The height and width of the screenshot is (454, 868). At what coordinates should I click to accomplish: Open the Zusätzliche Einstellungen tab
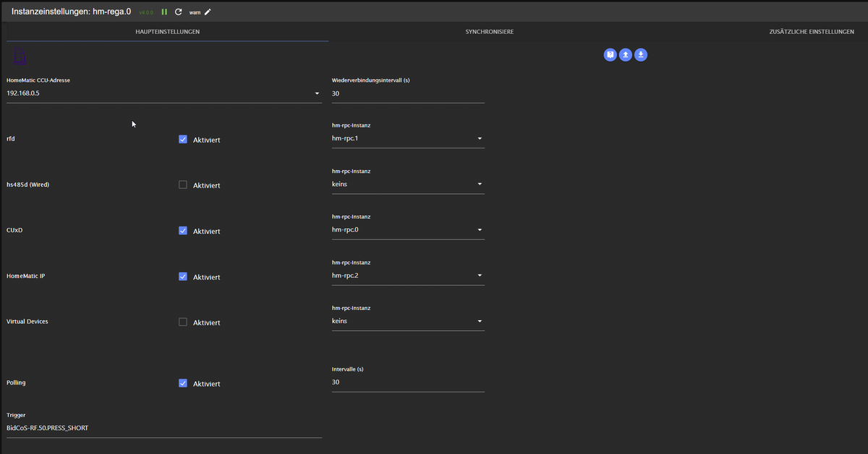[811, 32]
